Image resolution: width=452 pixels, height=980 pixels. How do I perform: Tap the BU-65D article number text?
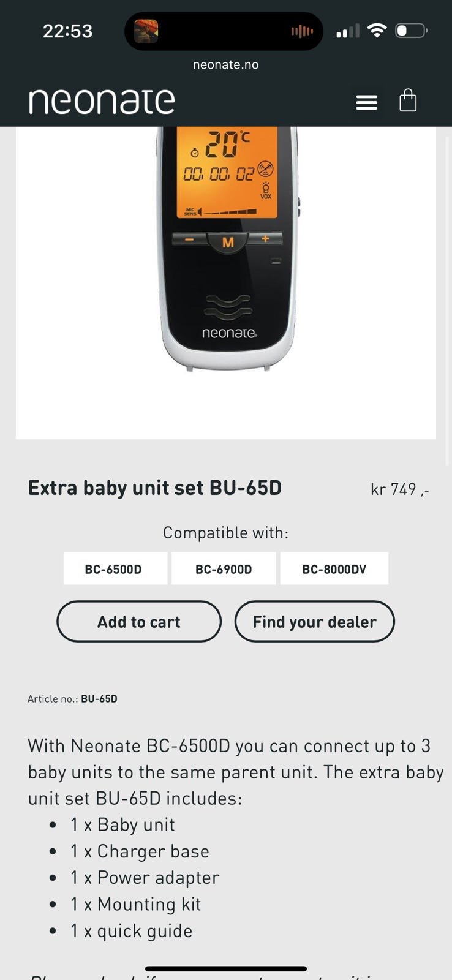pos(99,699)
